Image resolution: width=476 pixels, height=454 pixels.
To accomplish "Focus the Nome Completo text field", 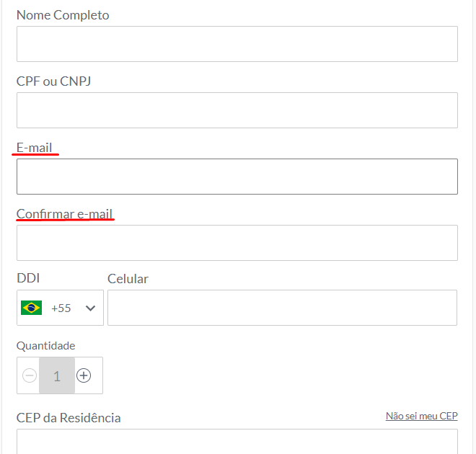I will point(237,44).
